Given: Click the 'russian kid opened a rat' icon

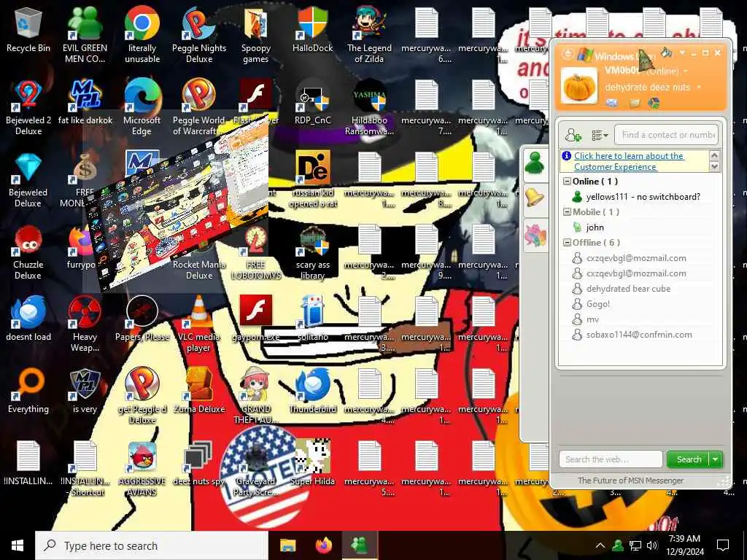Looking at the screenshot, I should pyautogui.click(x=312, y=180).
